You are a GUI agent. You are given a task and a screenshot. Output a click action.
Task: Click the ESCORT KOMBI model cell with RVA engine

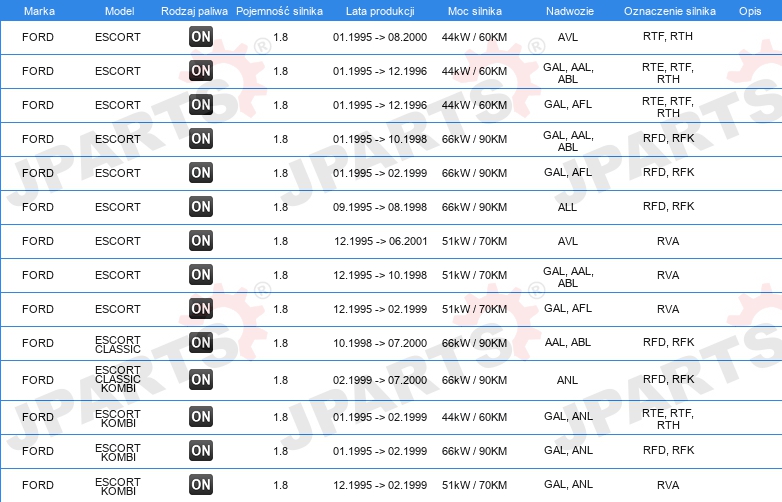118,486
